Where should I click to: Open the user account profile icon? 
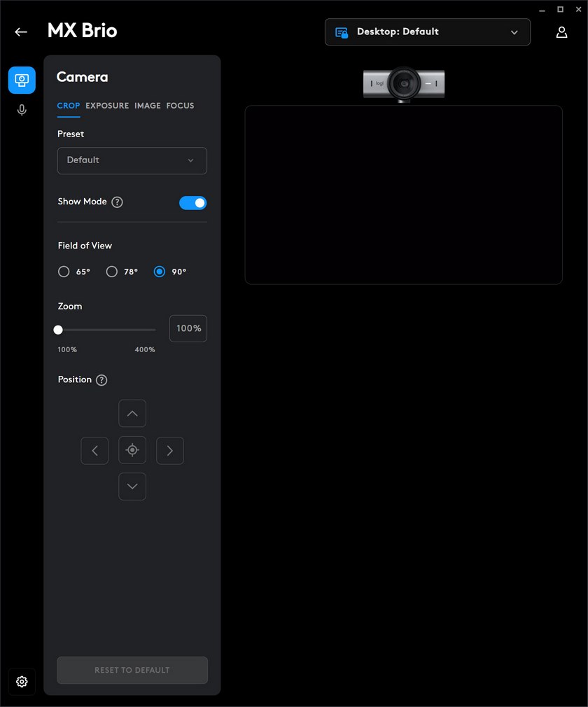(561, 32)
